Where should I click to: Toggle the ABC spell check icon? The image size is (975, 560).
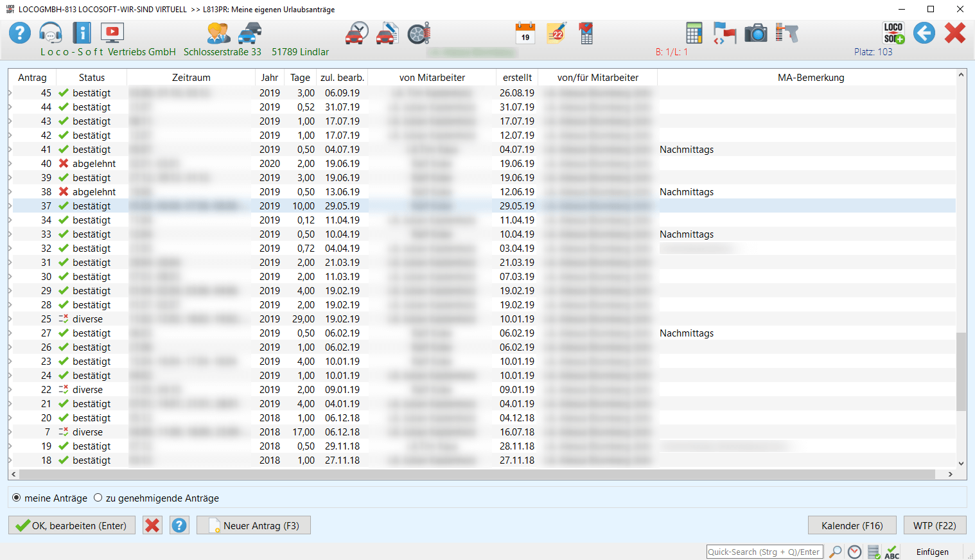(x=892, y=552)
